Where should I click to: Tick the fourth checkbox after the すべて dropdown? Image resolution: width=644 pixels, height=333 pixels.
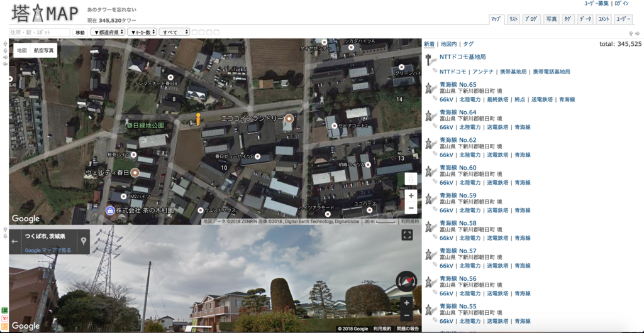[x=216, y=33]
